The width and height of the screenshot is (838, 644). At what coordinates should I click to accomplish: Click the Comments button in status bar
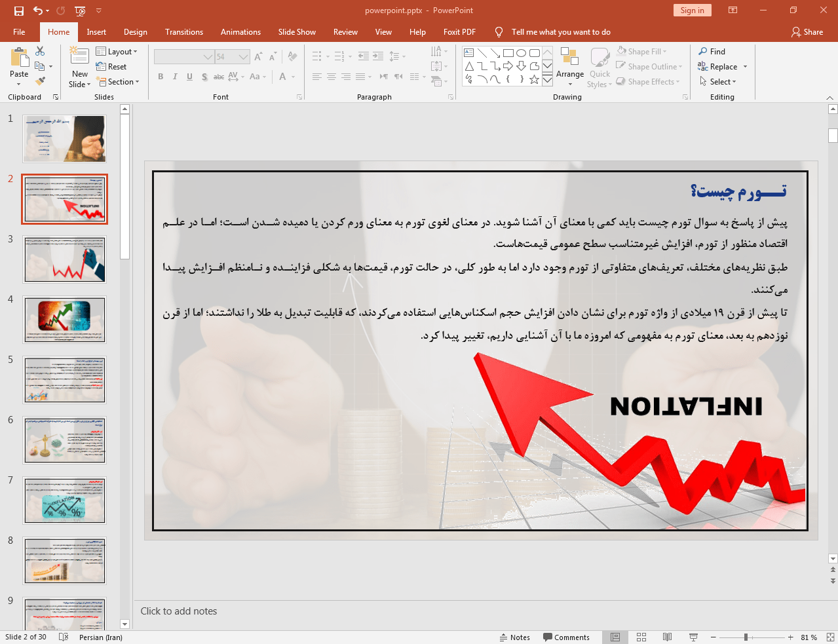click(566, 637)
